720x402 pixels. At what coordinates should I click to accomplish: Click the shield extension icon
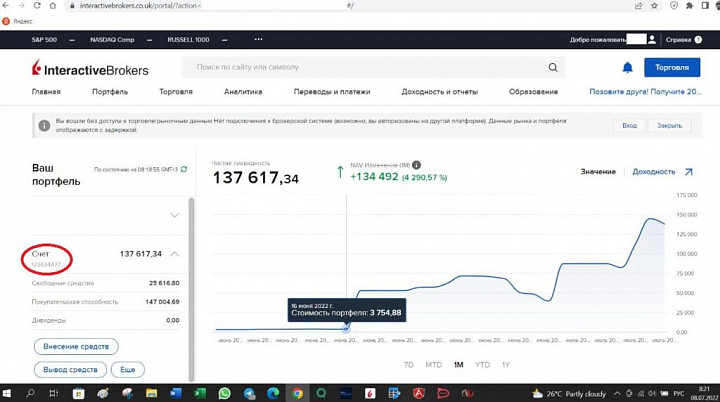[674, 6]
